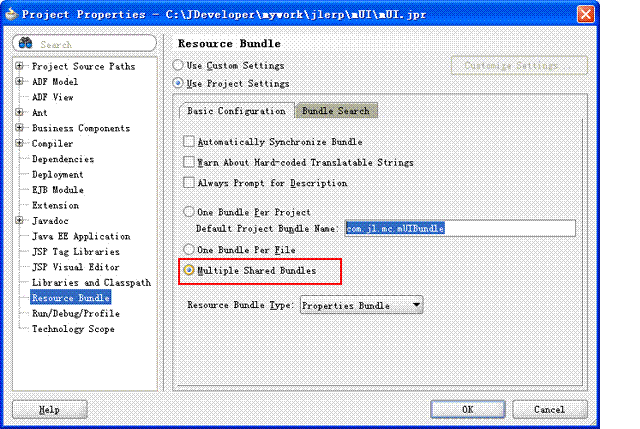Select EJB Module in the tree
The height and width of the screenshot is (429, 640).
pos(58,190)
